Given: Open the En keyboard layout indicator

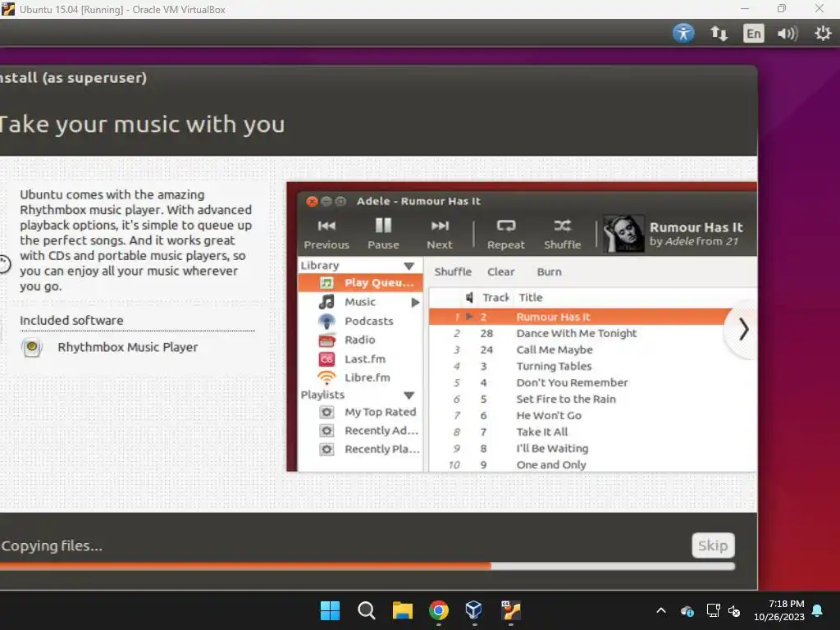Looking at the screenshot, I should coord(753,34).
